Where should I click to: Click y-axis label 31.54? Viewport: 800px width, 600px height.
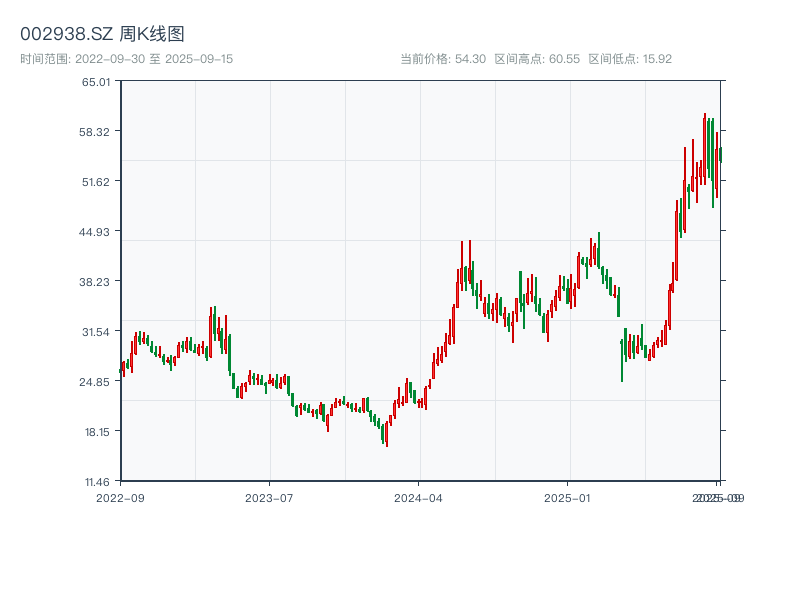click(x=96, y=332)
